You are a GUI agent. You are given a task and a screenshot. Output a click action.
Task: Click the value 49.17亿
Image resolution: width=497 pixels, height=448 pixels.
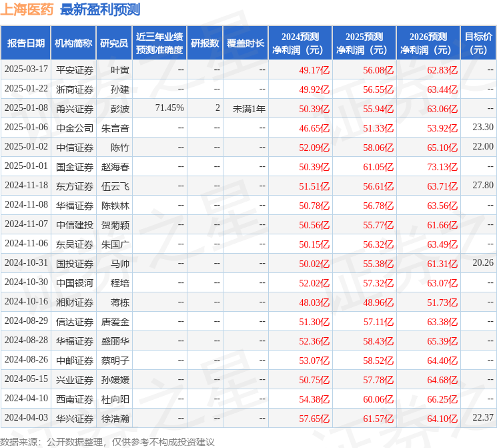pos(314,70)
